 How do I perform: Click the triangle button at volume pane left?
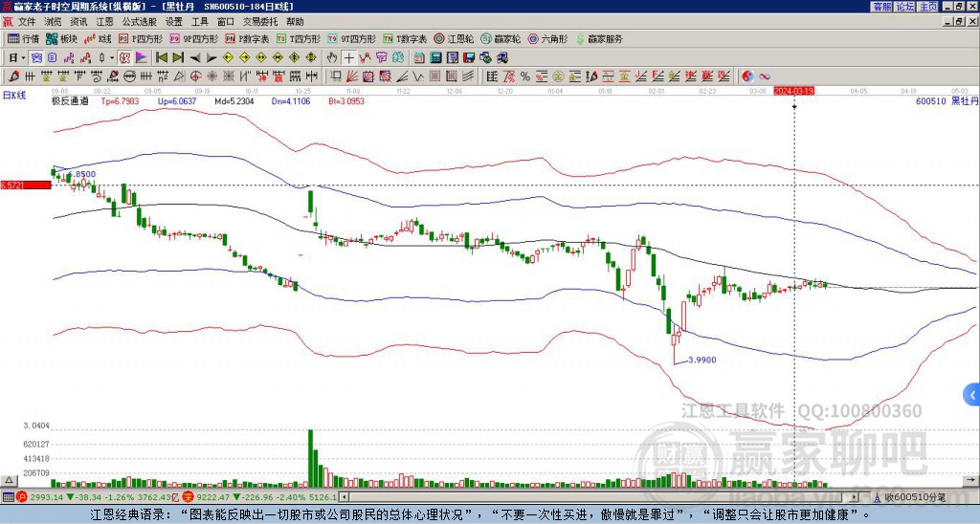coord(8,480)
